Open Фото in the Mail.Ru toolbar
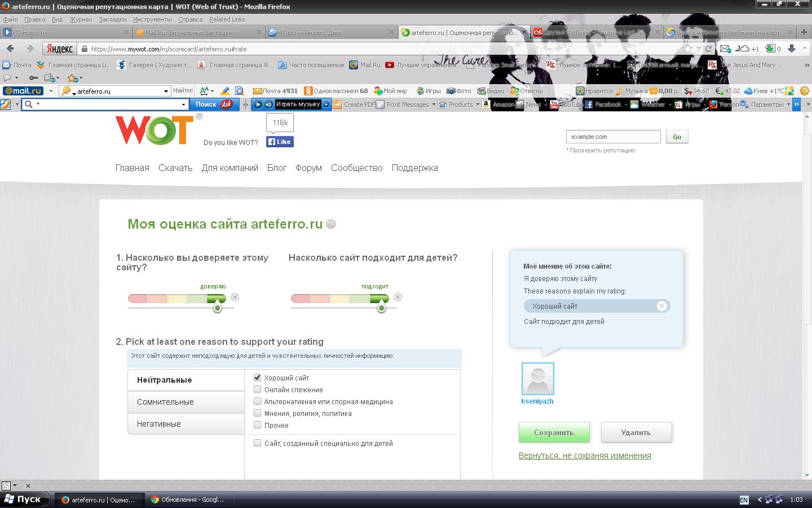 459,91
